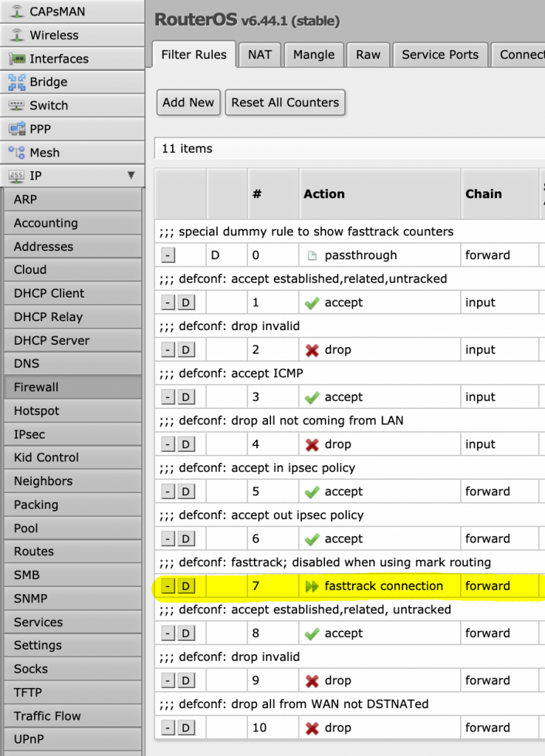Disable rule 5 ipsec accept via D button
545x756 pixels.
click(186, 492)
